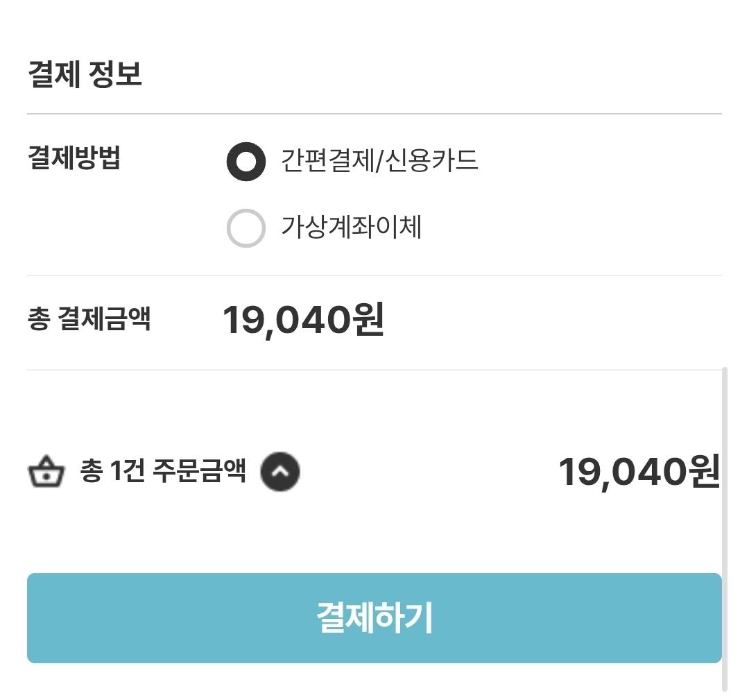Collapse order total with chevron-up icon
Screen dimensions: 749x700
click(x=280, y=472)
